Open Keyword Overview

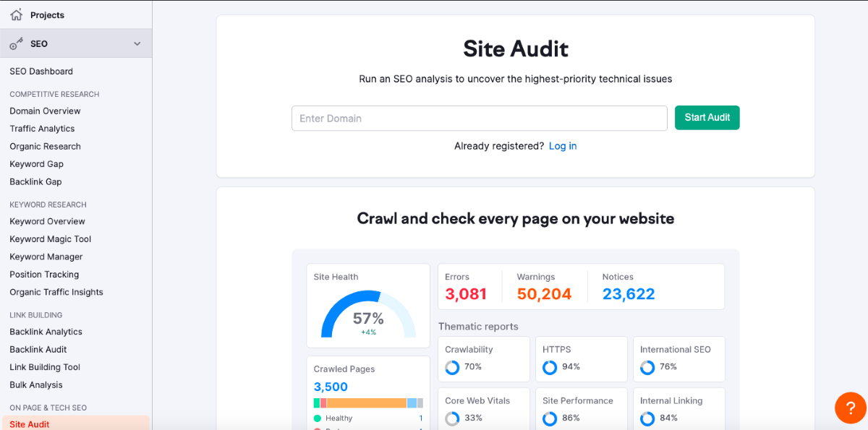click(47, 222)
